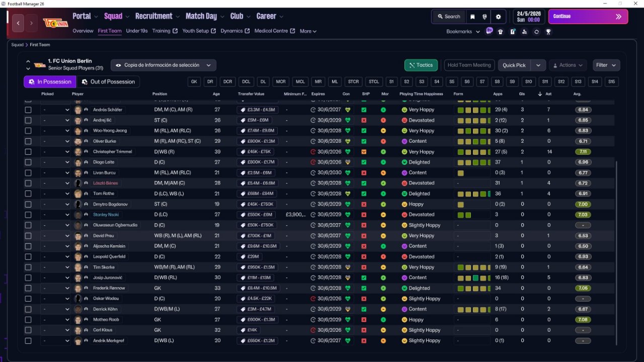Click the Tactics button
644x362 pixels.
point(421,65)
